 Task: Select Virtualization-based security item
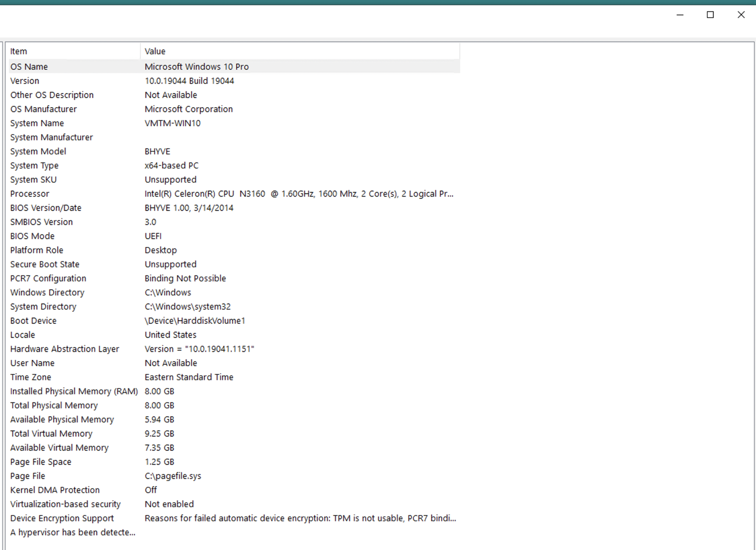[66, 504]
